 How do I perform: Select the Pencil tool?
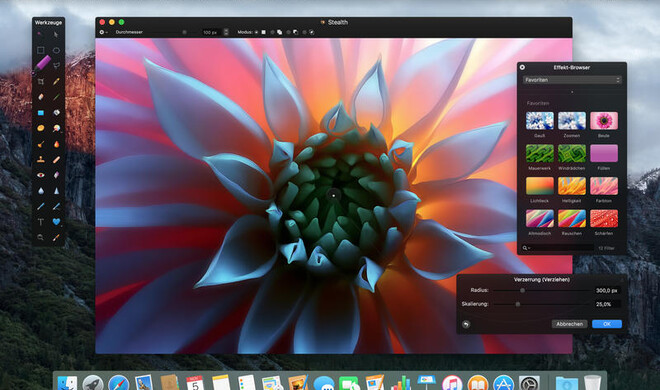(56, 81)
